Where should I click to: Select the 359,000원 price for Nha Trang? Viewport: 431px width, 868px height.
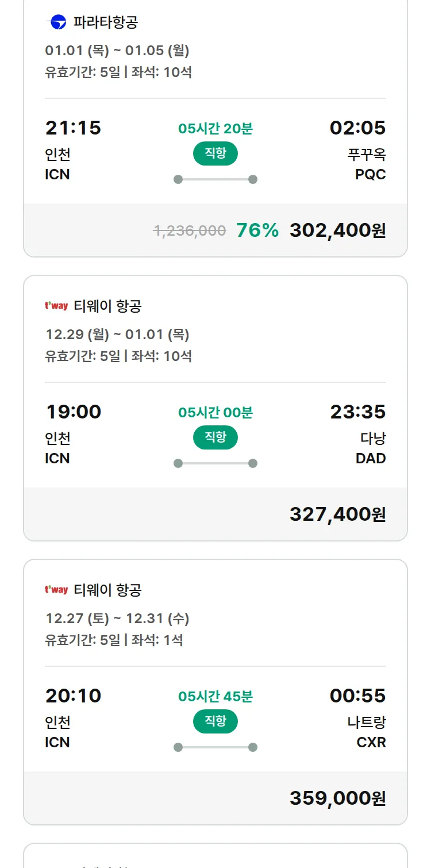tap(337, 798)
